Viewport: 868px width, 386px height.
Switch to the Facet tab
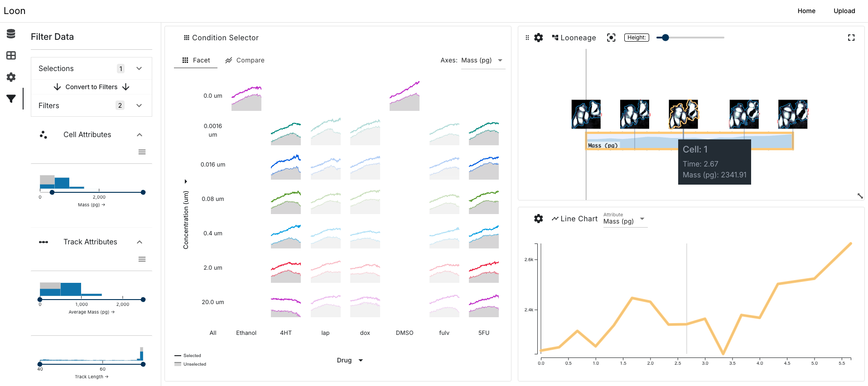pos(196,60)
